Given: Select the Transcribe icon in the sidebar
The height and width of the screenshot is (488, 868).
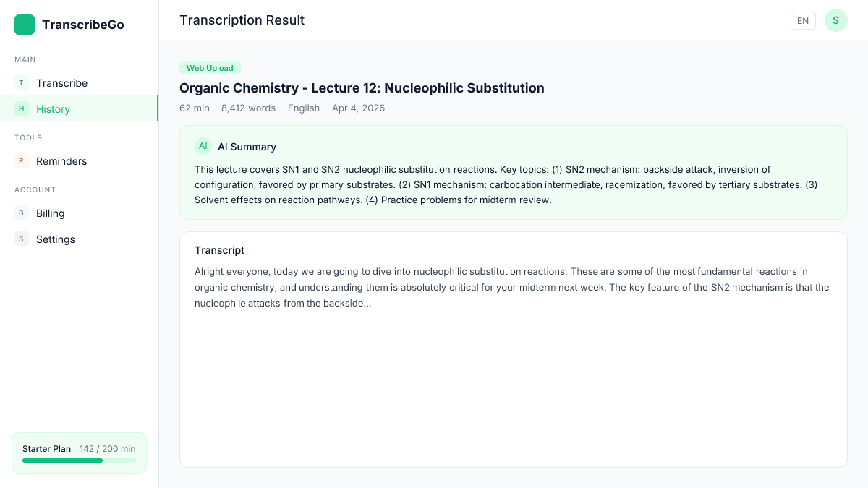Looking at the screenshot, I should coord(21,82).
